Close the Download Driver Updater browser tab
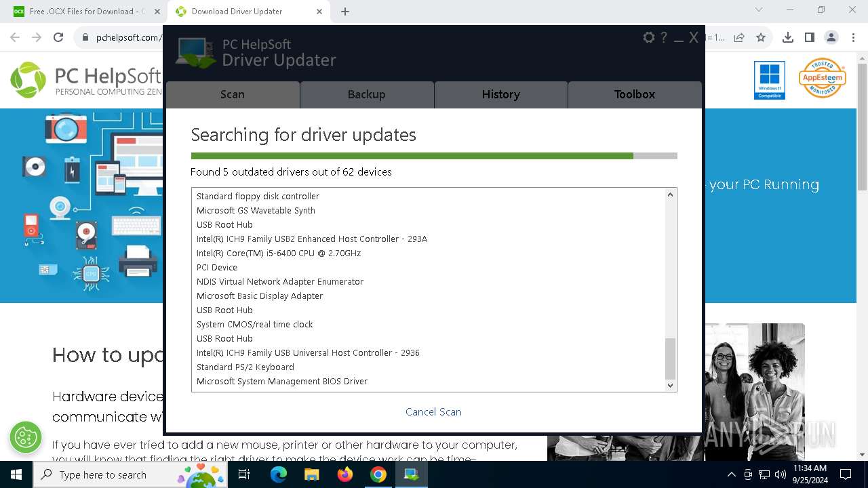This screenshot has height=488, width=868. point(319,12)
